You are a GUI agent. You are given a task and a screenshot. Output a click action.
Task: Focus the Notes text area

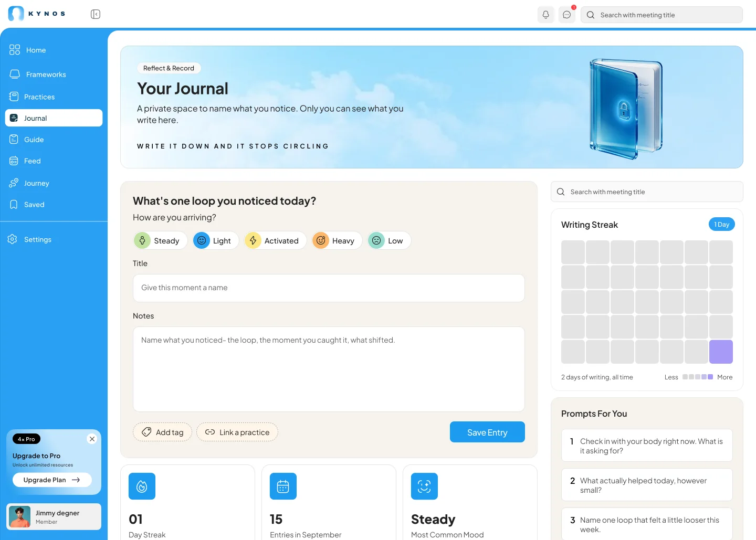329,369
